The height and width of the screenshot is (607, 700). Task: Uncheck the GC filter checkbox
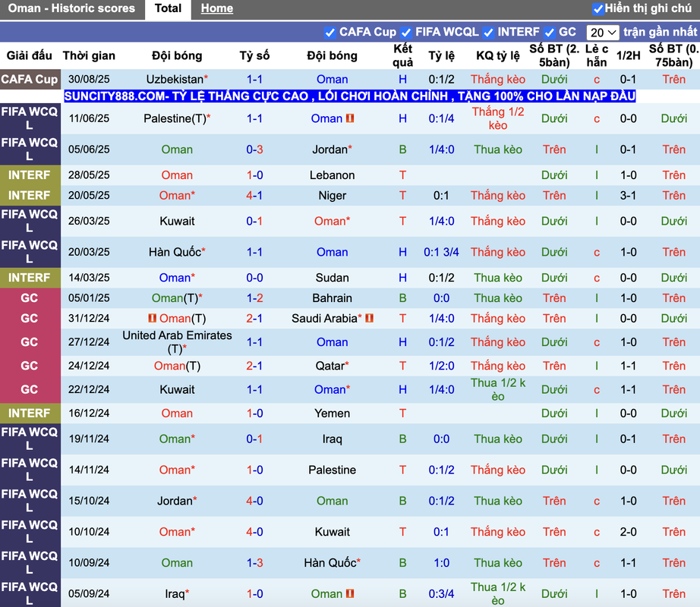[x=550, y=33]
